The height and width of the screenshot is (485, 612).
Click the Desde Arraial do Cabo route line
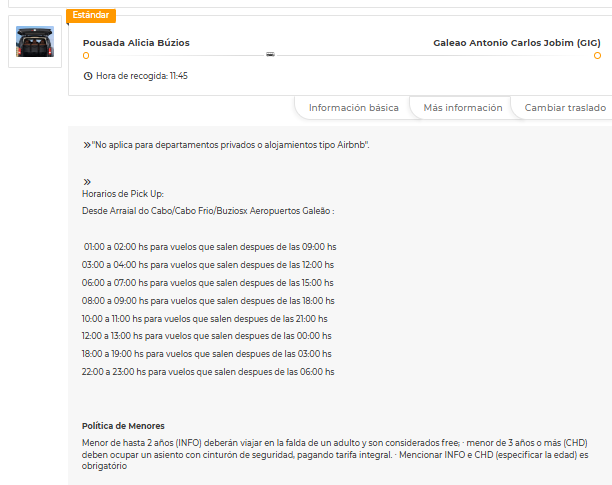[207, 211]
